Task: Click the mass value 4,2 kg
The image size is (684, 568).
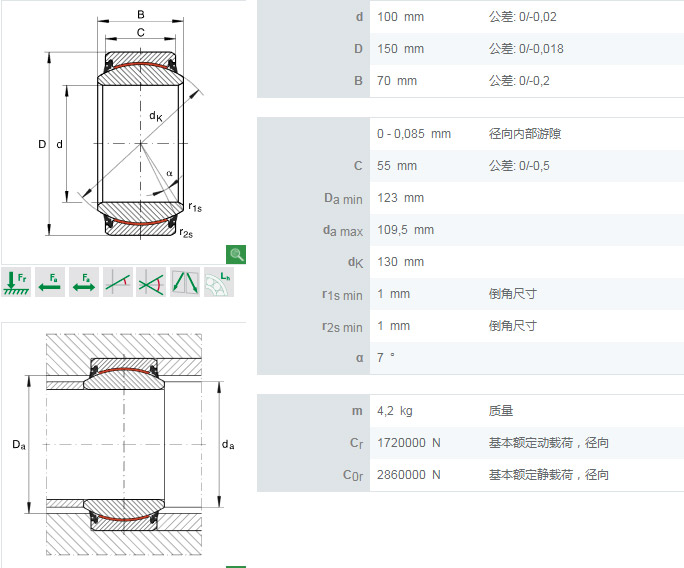Action: pyautogui.click(x=395, y=411)
